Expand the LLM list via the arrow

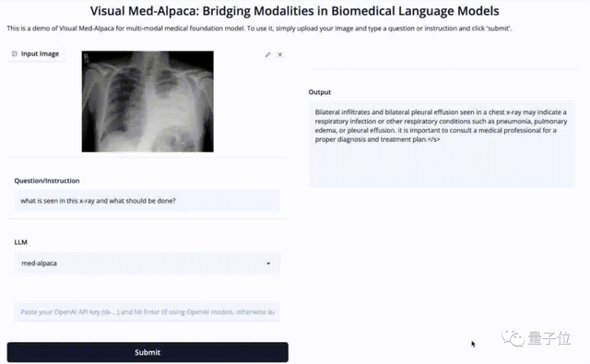coord(268,264)
